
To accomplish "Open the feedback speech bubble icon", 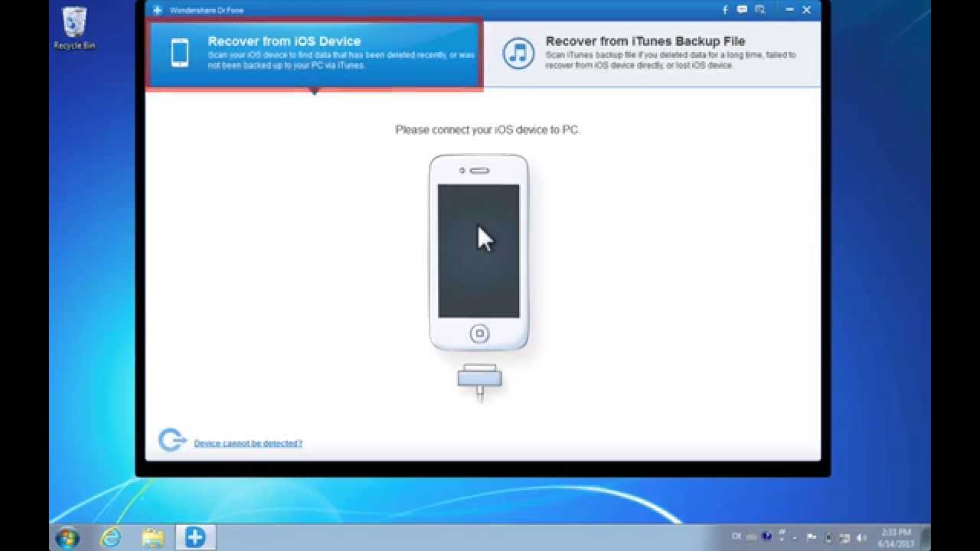I will point(742,10).
